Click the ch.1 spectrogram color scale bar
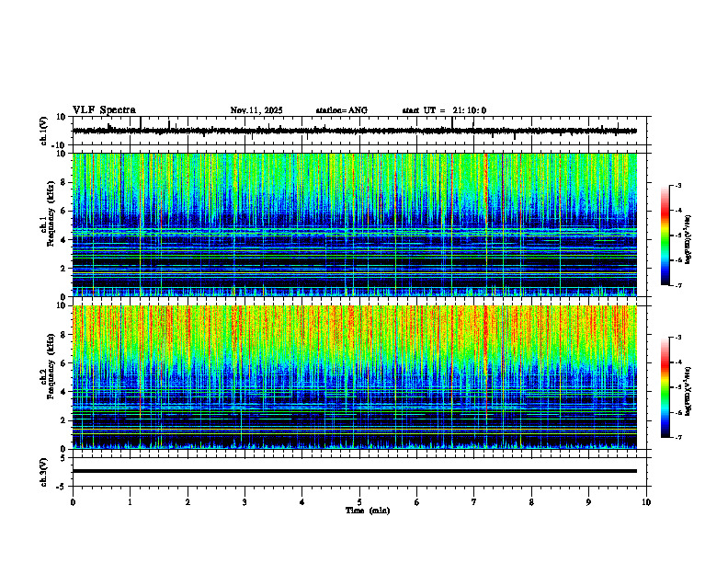Image resolution: width=728 pixels, height=563 pixels. click(665, 236)
